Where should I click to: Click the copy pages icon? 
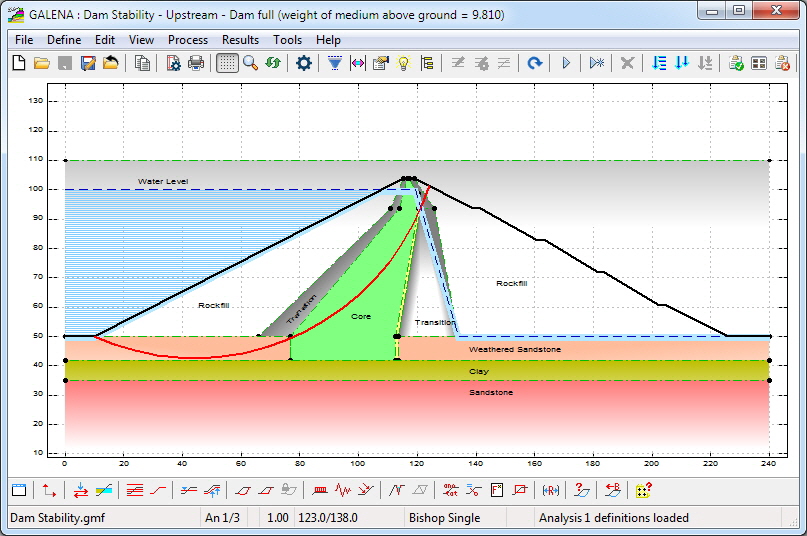pyautogui.click(x=143, y=63)
